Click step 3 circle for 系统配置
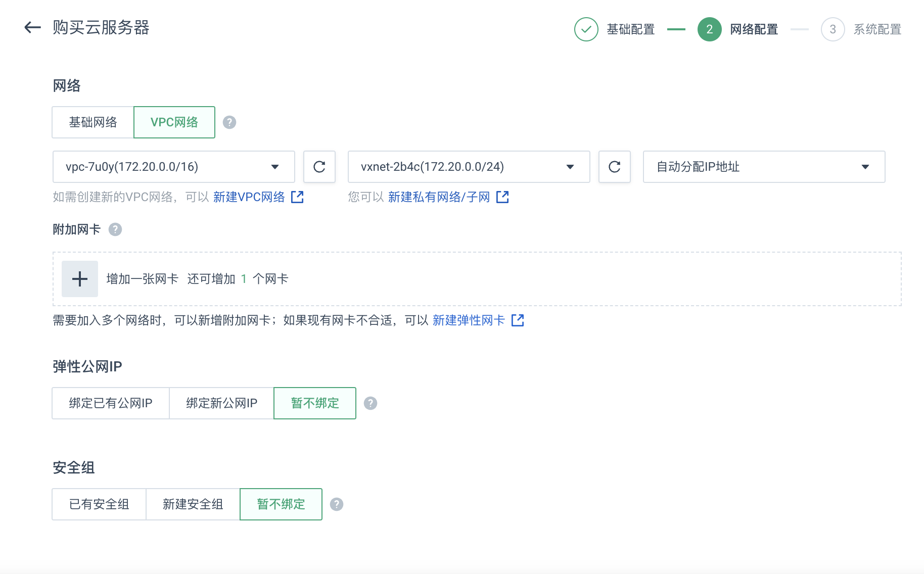The height and width of the screenshot is (574, 924). (x=833, y=29)
